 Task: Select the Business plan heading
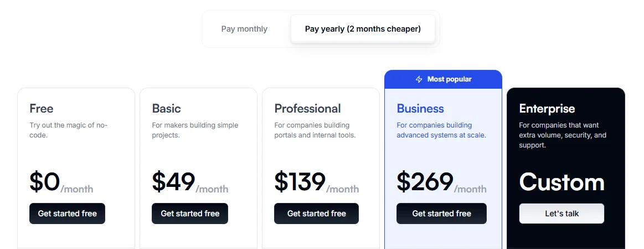(x=420, y=109)
